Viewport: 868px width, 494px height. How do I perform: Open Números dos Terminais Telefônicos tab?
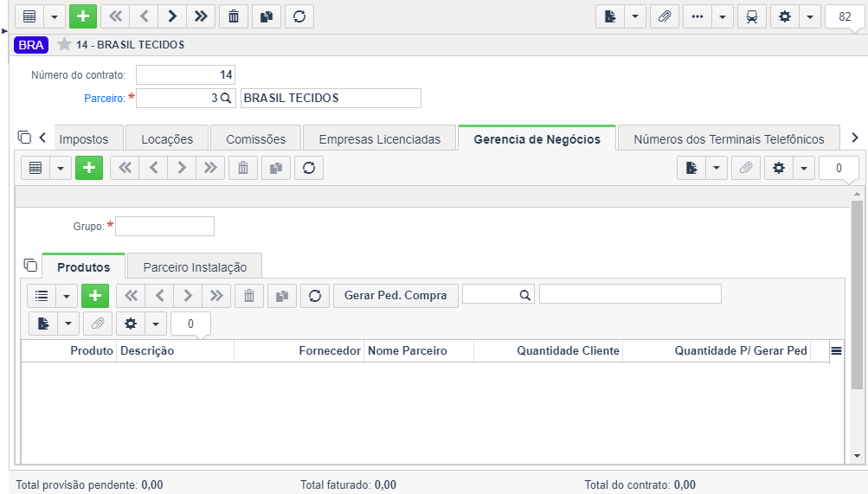pos(729,138)
